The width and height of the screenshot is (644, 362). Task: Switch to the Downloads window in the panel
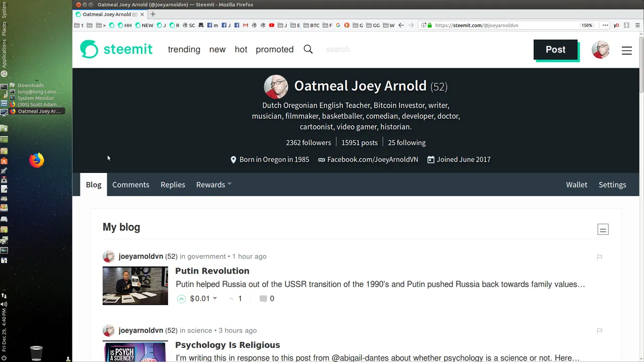[x=30, y=85]
